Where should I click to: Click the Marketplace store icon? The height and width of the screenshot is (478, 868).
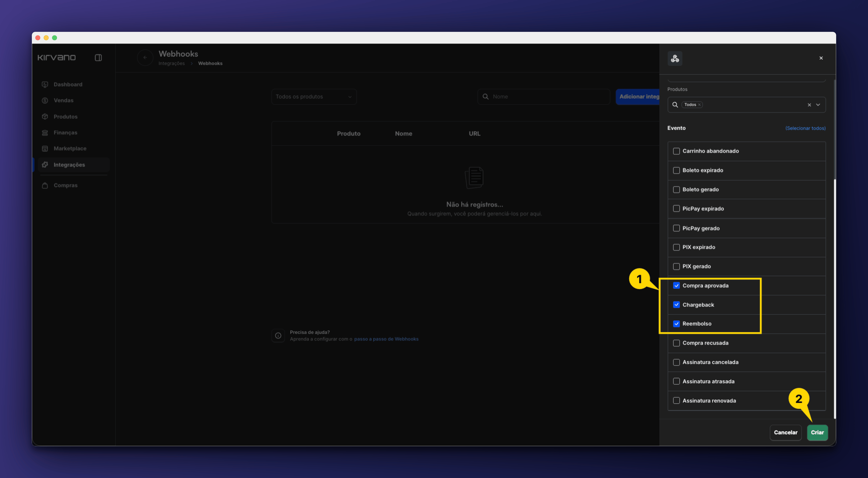[x=45, y=149]
